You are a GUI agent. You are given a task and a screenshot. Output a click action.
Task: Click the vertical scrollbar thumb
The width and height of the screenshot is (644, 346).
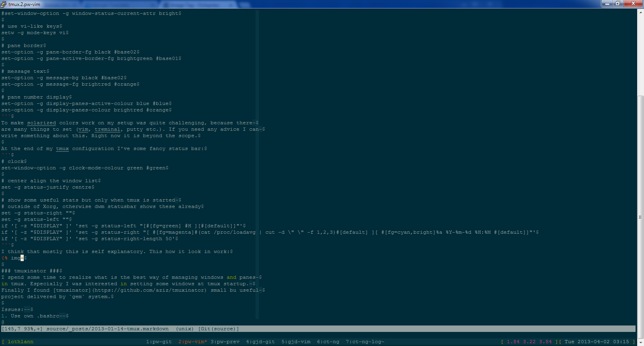[640, 217]
